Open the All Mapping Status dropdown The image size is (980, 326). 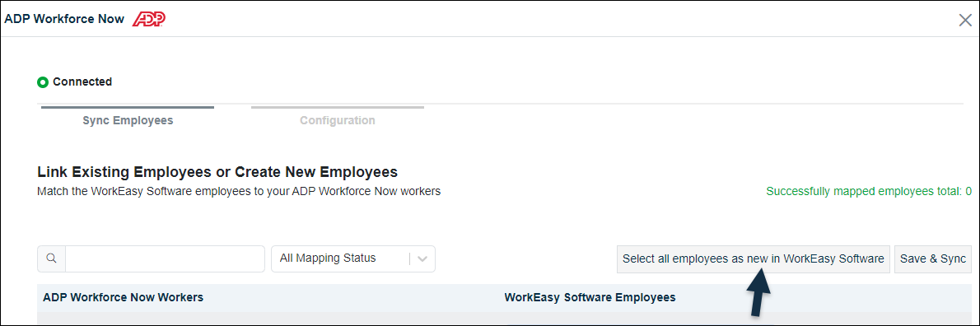[353, 258]
